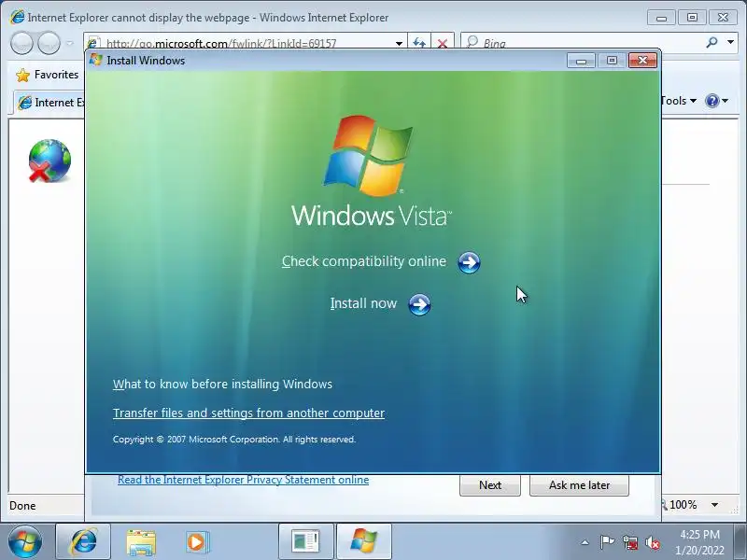Click the Bing search box
The image size is (747, 560).
click(581, 43)
